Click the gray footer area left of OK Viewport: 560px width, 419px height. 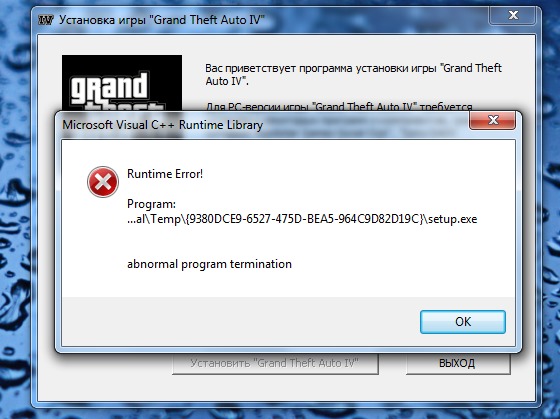pos(239,321)
